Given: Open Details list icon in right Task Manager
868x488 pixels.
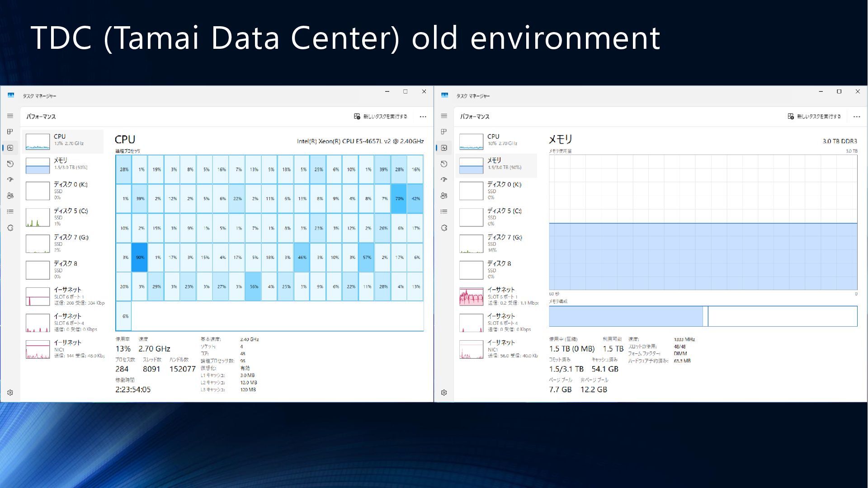Looking at the screenshot, I should coord(444,211).
